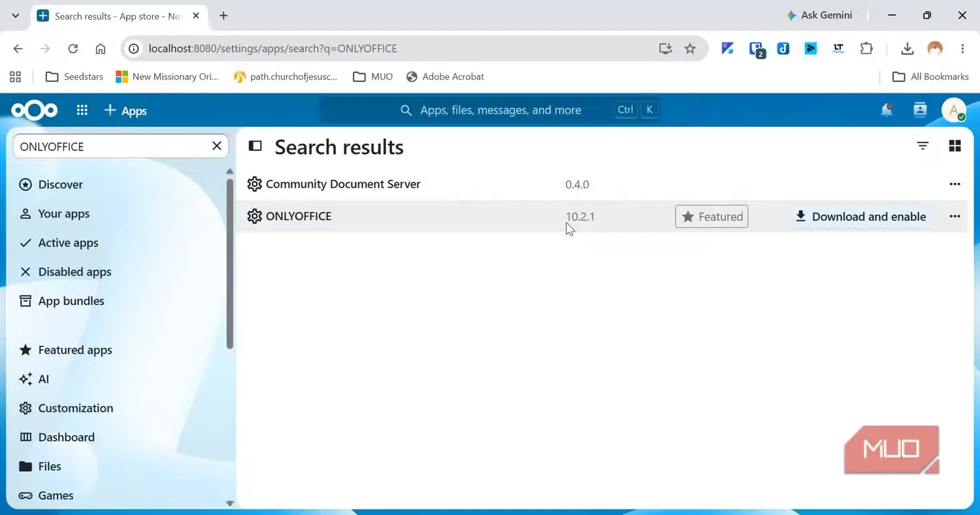Open the user avatar menu
The image size is (980, 515).
954,110
